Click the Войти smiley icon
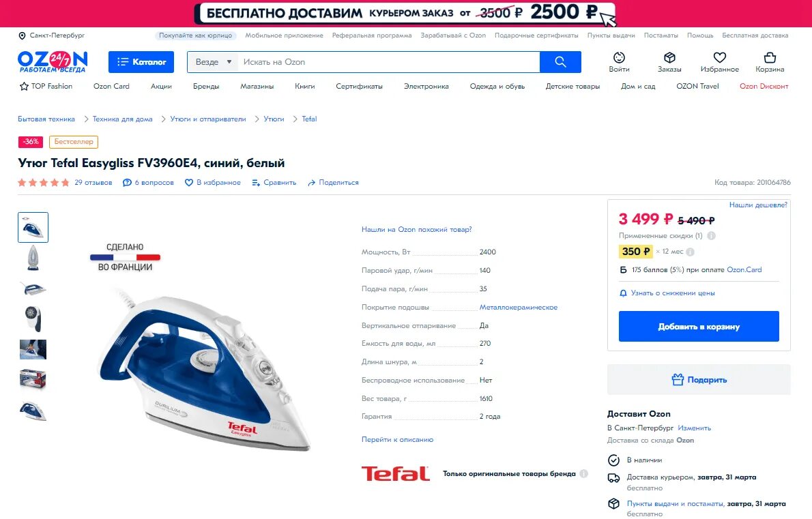Viewport: 812px width, 519px height. 619,57
